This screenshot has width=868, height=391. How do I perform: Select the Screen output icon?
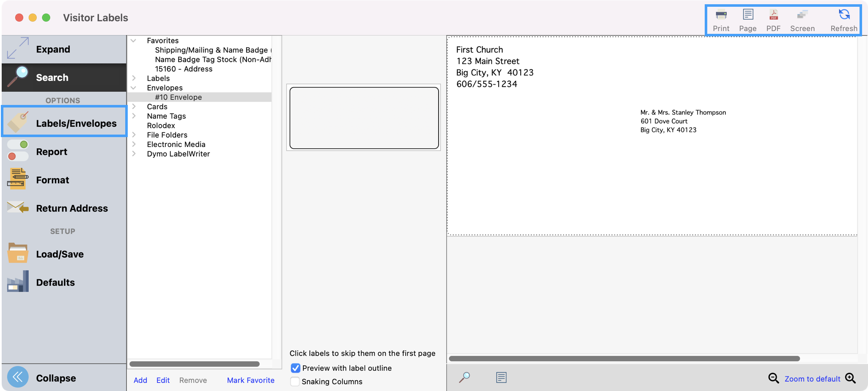[802, 16]
